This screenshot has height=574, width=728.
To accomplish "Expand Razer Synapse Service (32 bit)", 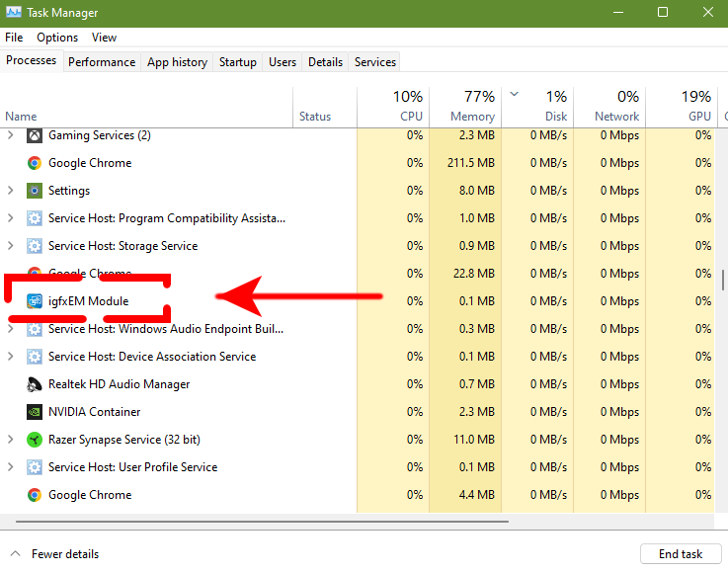I will pyautogui.click(x=11, y=440).
